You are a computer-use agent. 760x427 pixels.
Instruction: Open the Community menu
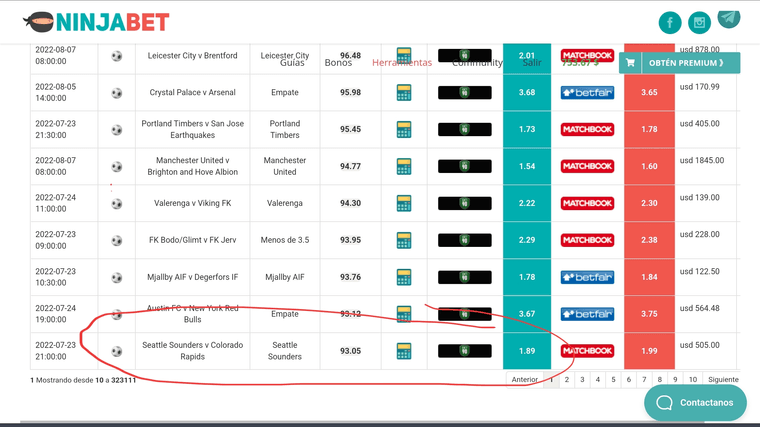[477, 63]
